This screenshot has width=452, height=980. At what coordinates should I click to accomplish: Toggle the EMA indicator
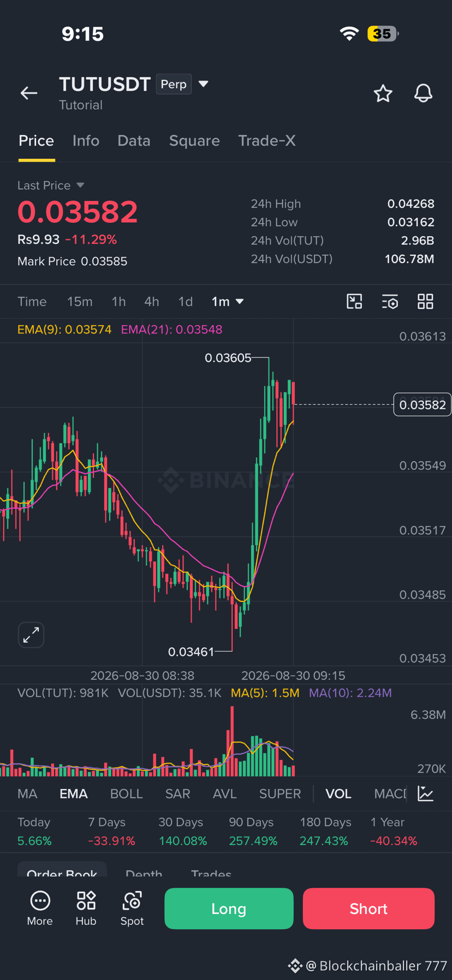74,794
